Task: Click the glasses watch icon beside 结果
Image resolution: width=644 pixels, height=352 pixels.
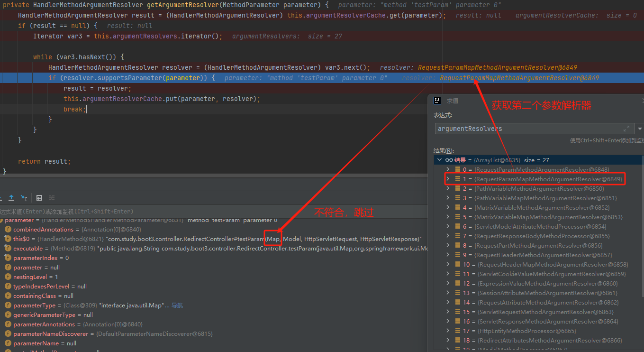Action: [449, 160]
